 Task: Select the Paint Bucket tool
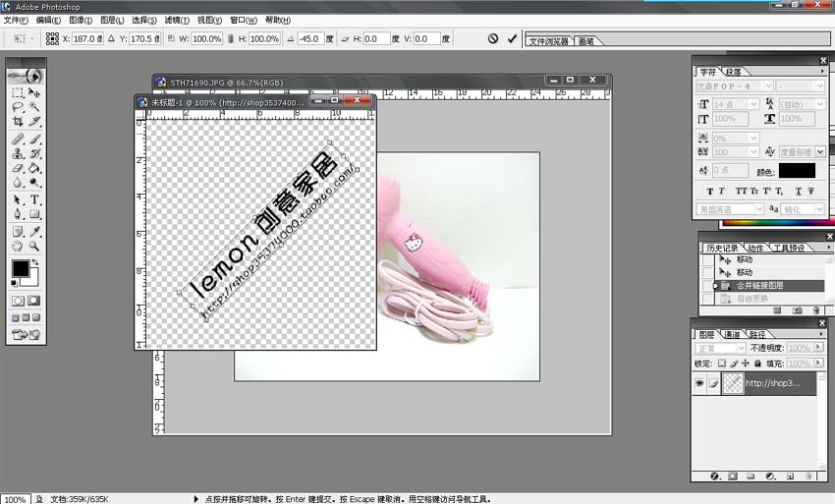34,168
